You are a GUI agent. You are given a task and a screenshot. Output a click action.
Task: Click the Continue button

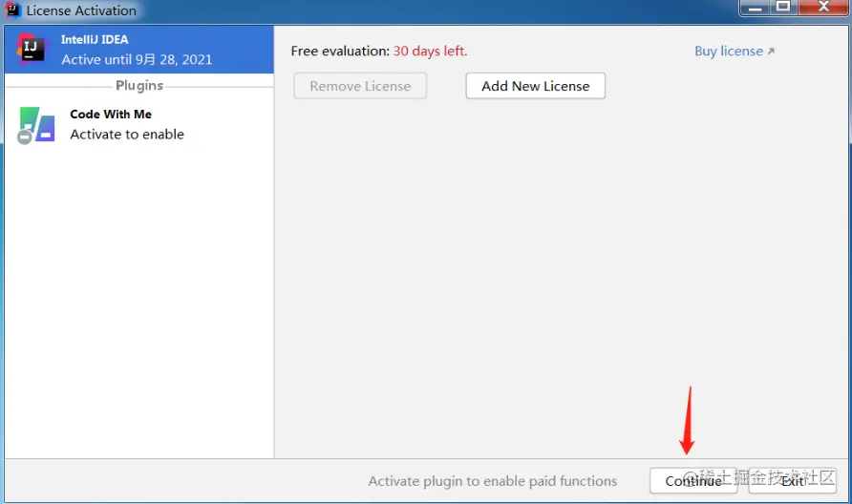coord(693,481)
